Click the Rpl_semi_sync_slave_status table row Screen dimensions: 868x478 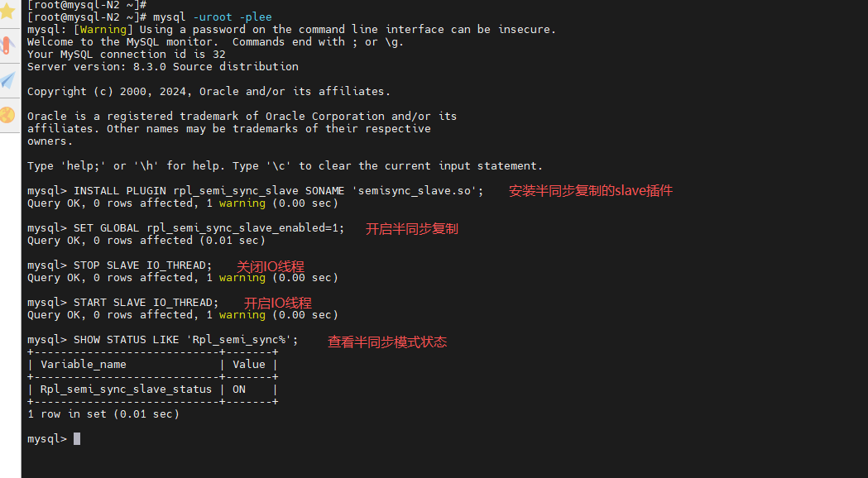coord(152,390)
